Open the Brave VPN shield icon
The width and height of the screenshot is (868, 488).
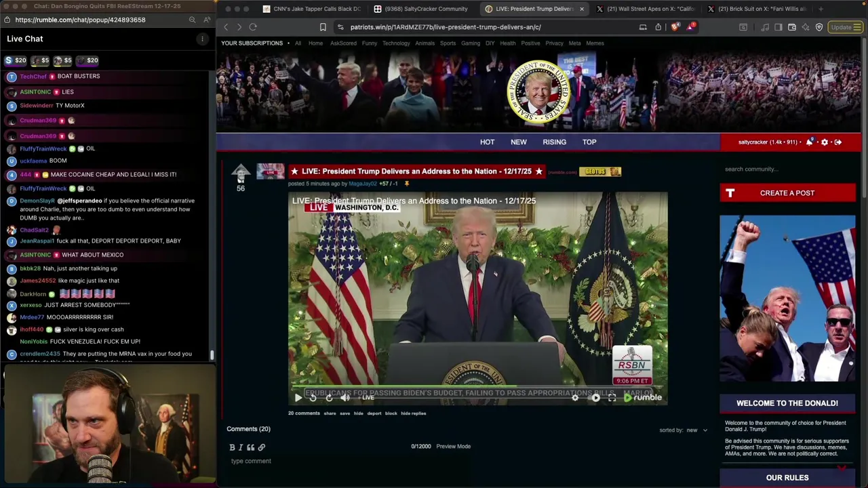[x=819, y=27]
